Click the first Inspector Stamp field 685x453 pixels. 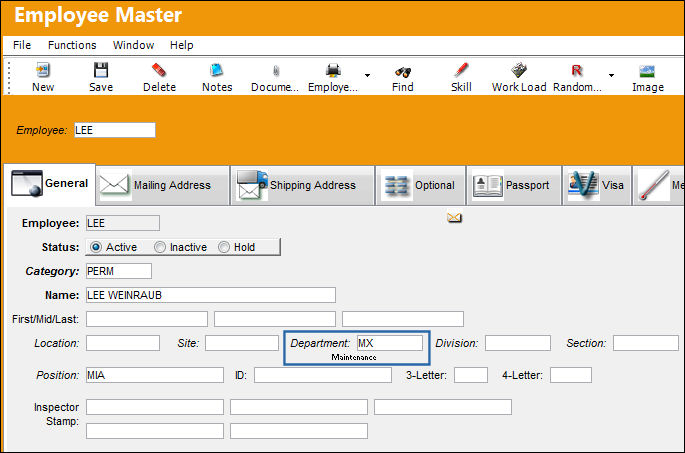155,407
